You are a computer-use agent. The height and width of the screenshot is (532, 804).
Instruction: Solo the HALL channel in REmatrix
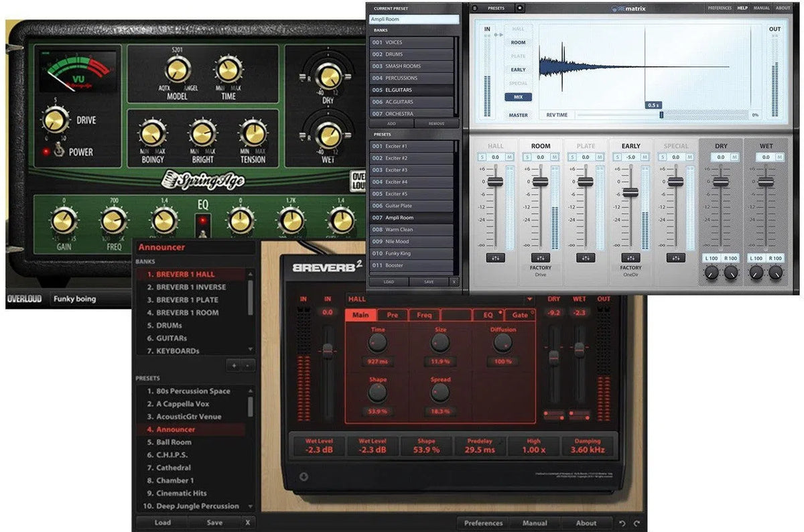(x=482, y=157)
